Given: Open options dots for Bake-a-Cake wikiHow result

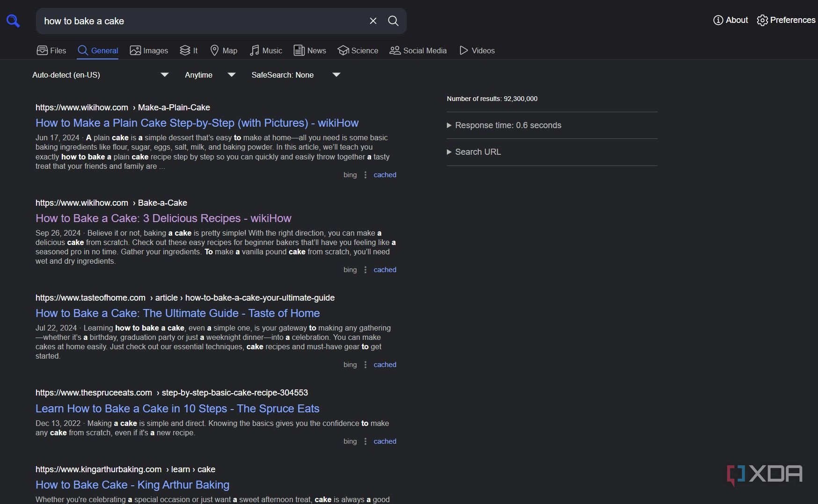Looking at the screenshot, I should pyautogui.click(x=365, y=270).
